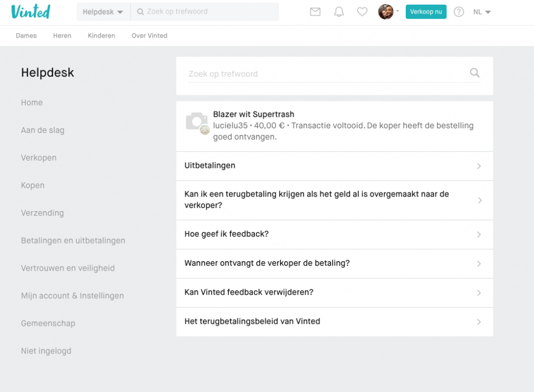Click the header search magnifier icon
This screenshot has width=534, height=392.
pyautogui.click(x=140, y=11)
